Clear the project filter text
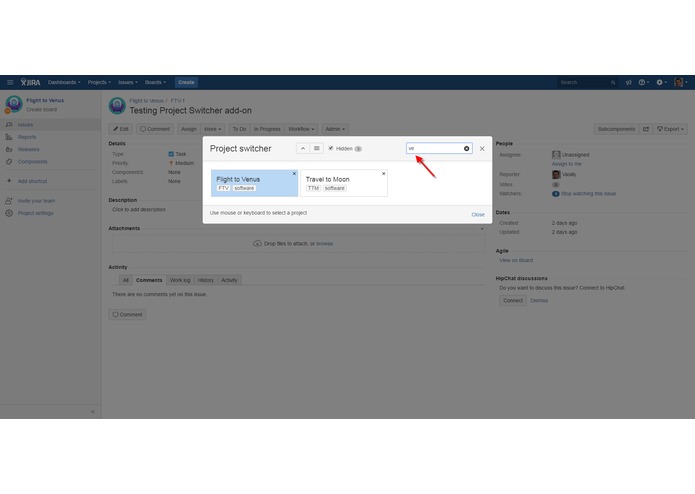 (466, 148)
